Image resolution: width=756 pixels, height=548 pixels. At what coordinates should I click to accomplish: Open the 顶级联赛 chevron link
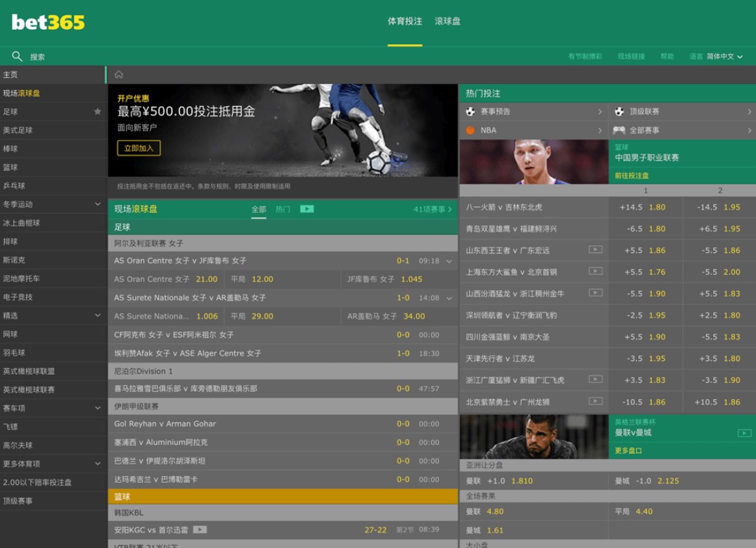tap(749, 112)
